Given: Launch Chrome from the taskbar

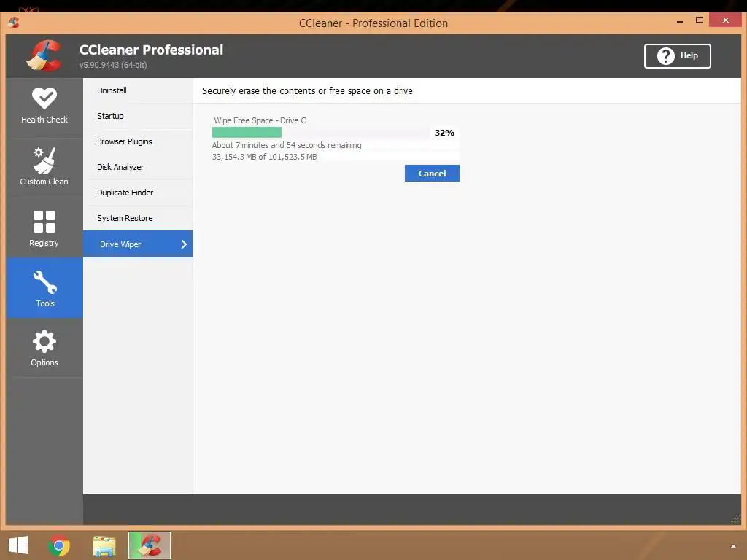Looking at the screenshot, I should click(59, 545).
